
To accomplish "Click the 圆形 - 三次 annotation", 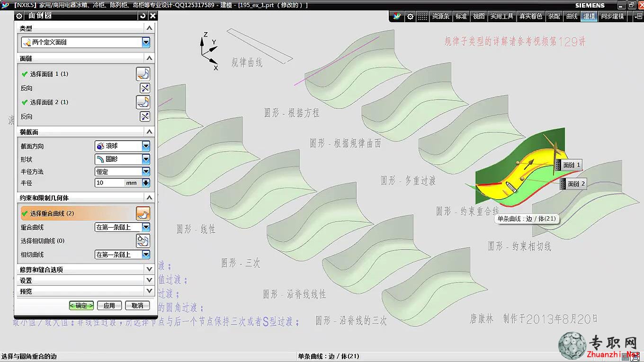I will [x=241, y=263].
